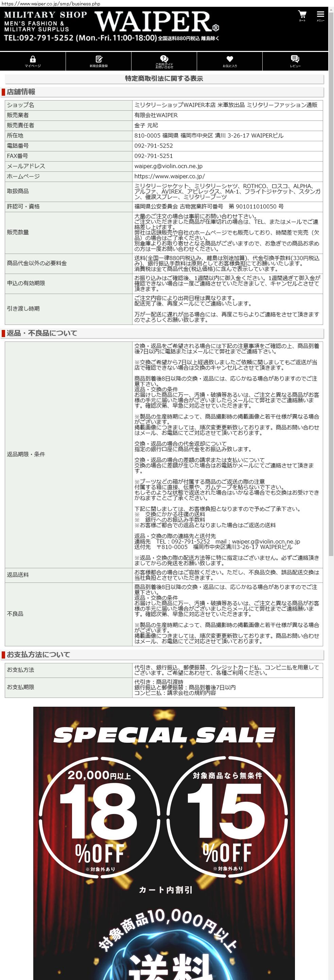Click the 電話番号 row phone number
The height and width of the screenshot is (980, 334).
pos(154,146)
